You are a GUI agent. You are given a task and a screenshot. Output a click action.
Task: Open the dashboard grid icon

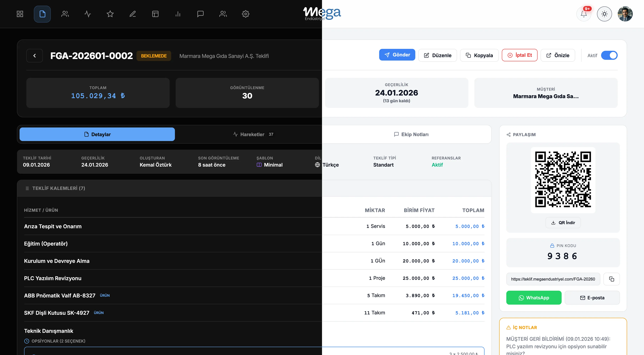(x=20, y=14)
